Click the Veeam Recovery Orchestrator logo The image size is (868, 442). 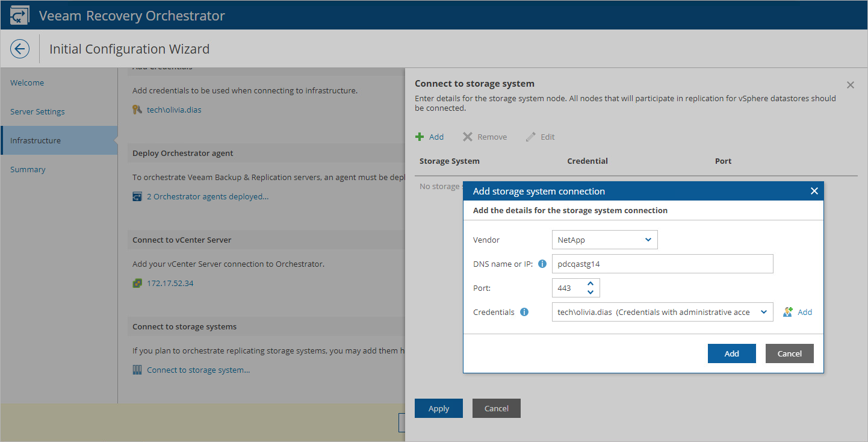(x=20, y=15)
